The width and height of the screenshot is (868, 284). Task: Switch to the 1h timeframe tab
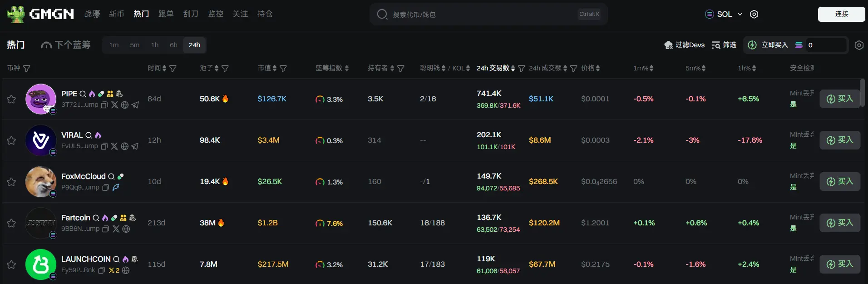coord(155,45)
